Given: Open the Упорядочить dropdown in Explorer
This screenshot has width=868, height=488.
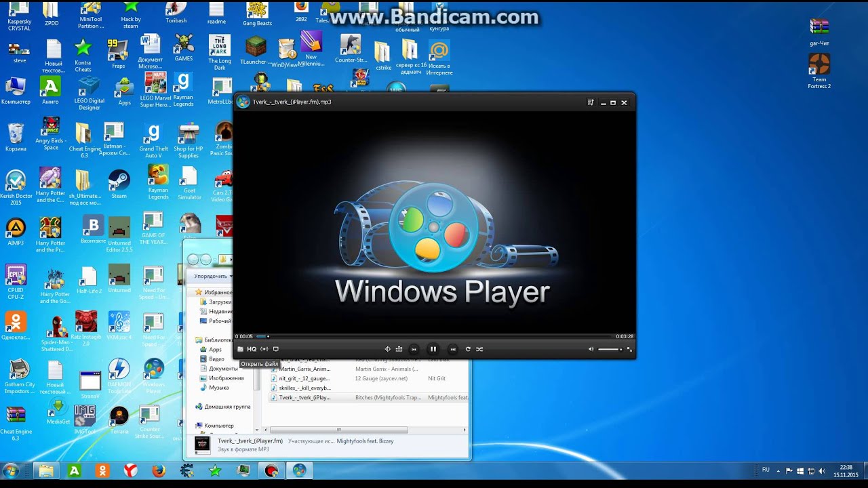Looking at the screenshot, I should tap(213, 276).
